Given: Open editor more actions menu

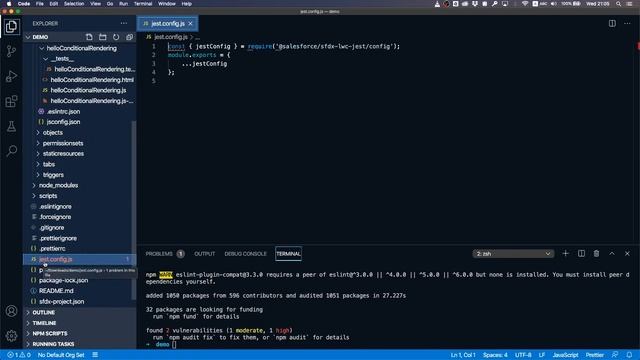Looking at the screenshot, I should (627, 23).
